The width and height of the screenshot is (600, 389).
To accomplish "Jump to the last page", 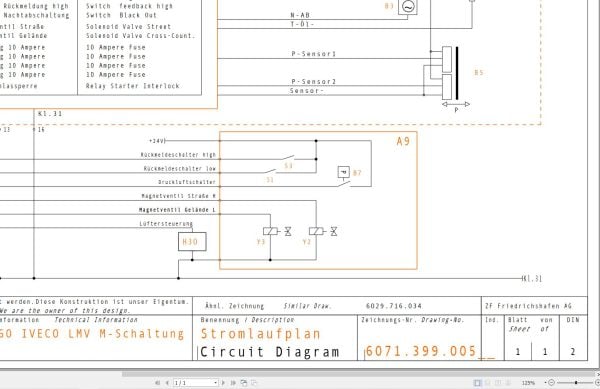I will 233,382.
